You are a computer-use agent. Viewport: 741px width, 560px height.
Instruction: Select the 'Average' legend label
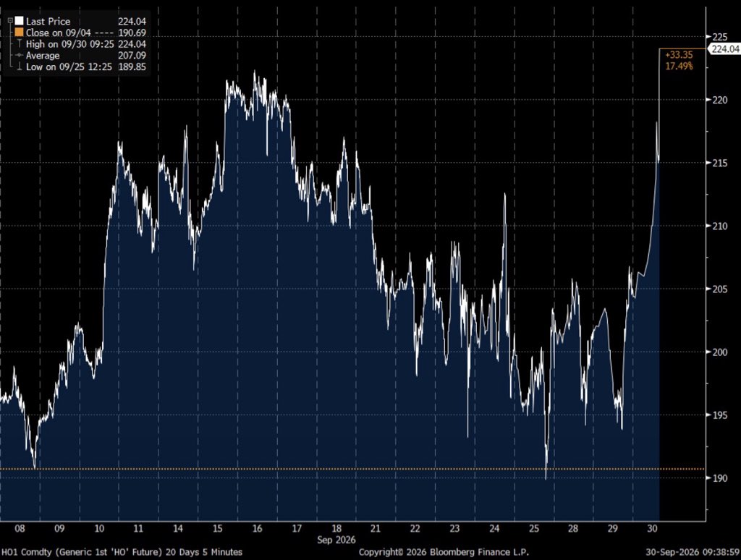pyautogui.click(x=43, y=55)
